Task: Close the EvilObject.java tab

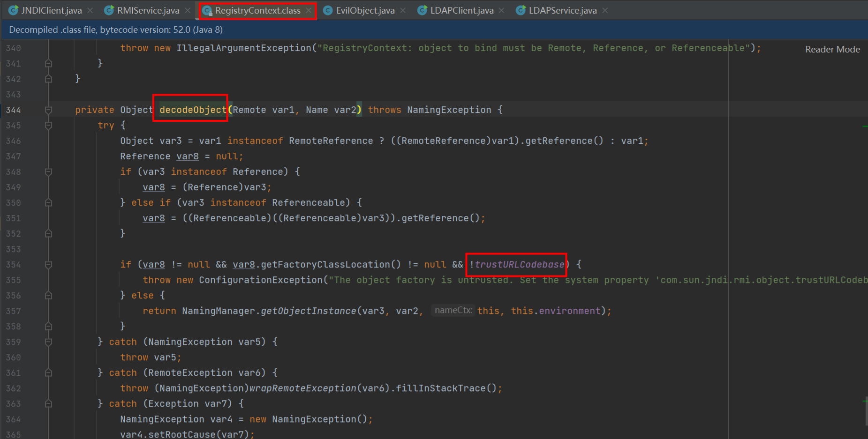Action: pyautogui.click(x=403, y=10)
